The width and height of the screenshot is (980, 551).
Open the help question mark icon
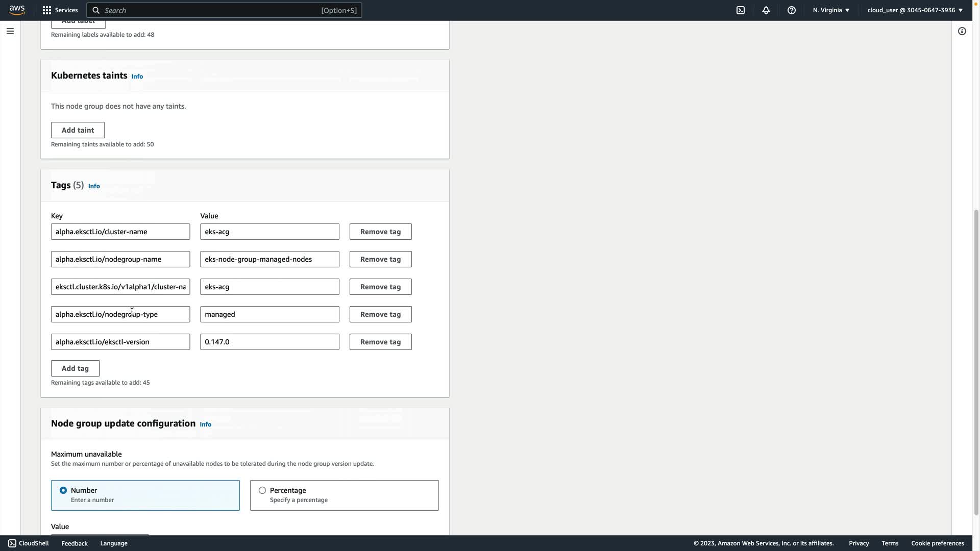(792, 10)
